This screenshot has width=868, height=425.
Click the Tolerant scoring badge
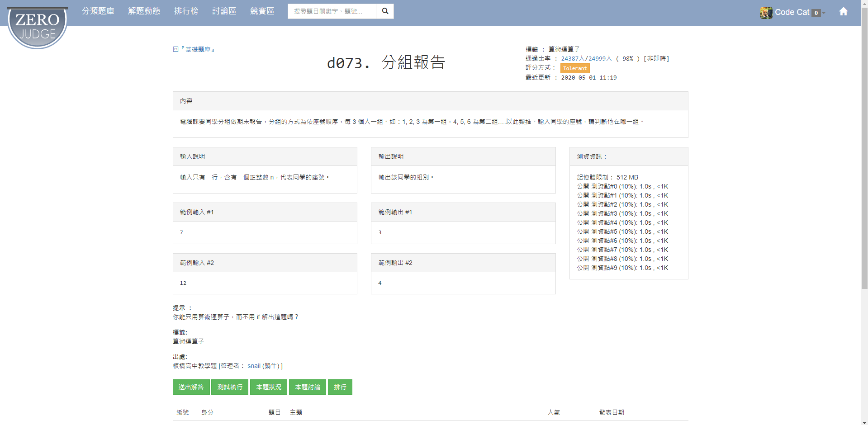click(x=575, y=68)
